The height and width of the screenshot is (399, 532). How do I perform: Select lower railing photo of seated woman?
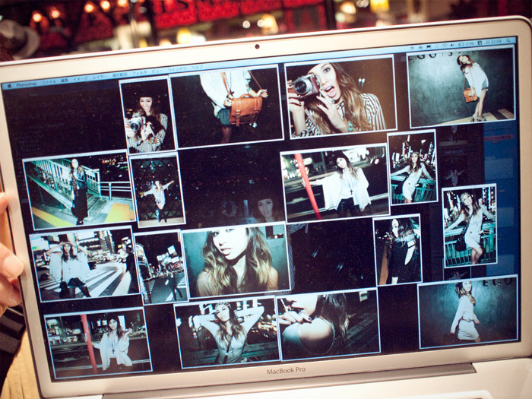[x=470, y=226]
